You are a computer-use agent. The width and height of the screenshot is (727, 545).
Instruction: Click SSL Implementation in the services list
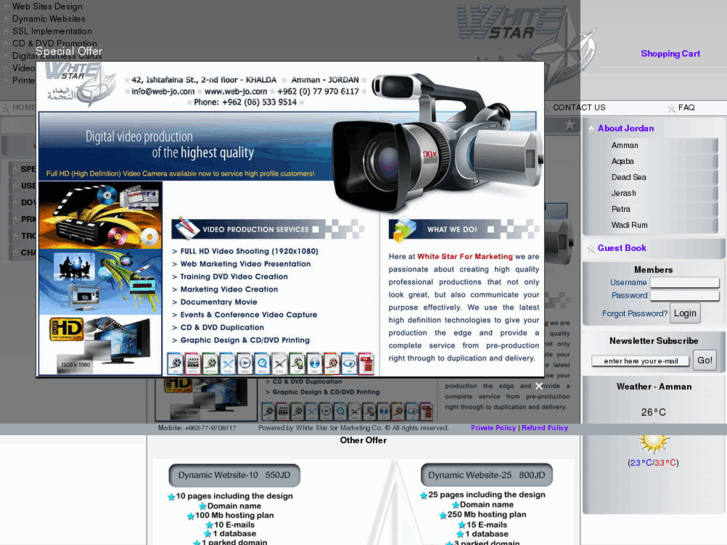[52, 31]
